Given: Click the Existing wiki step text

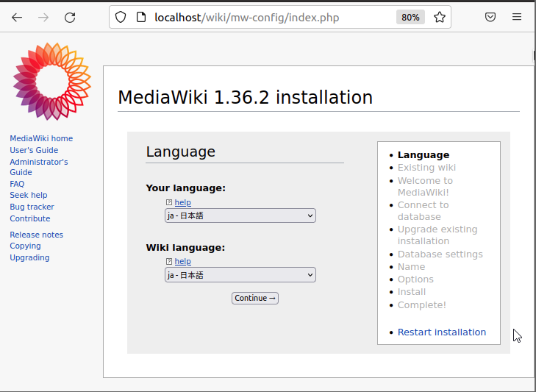Looking at the screenshot, I should pos(426,168).
